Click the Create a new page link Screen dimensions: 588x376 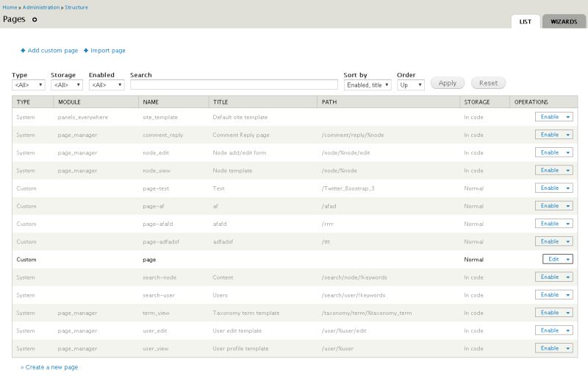point(51,367)
